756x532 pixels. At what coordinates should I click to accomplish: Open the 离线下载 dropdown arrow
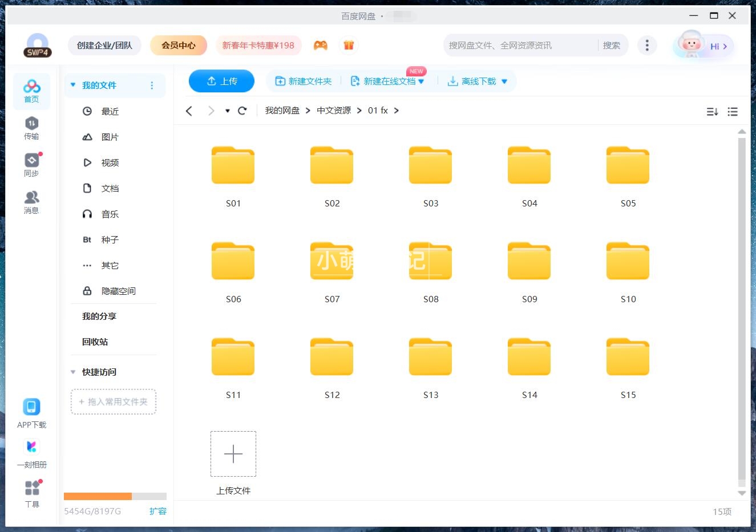(504, 81)
